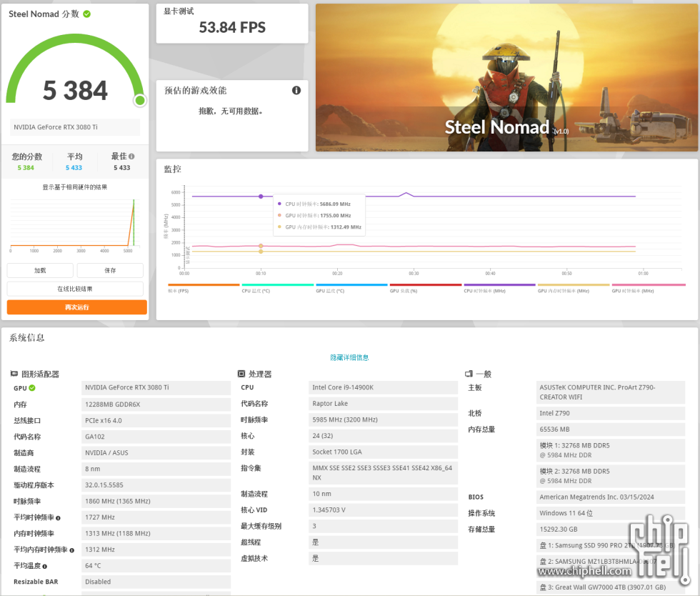This screenshot has height=596, width=700.
Task: Click the 您的分数 value 5 384
Action: [x=26, y=167]
